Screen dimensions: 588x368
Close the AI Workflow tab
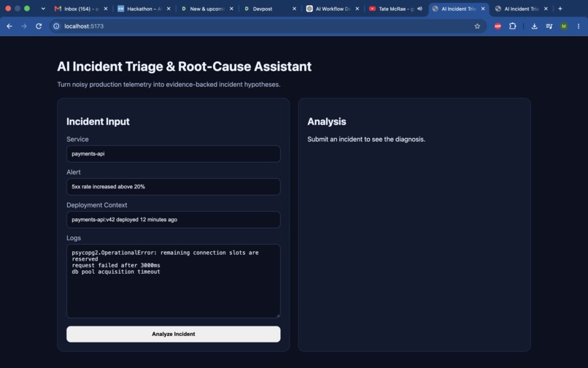click(357, 9)
